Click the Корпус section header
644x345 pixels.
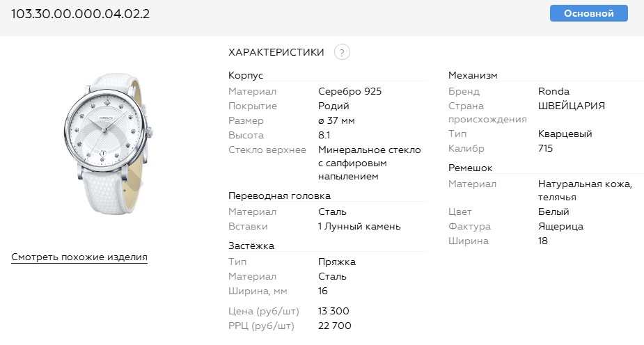pos(246,75)
